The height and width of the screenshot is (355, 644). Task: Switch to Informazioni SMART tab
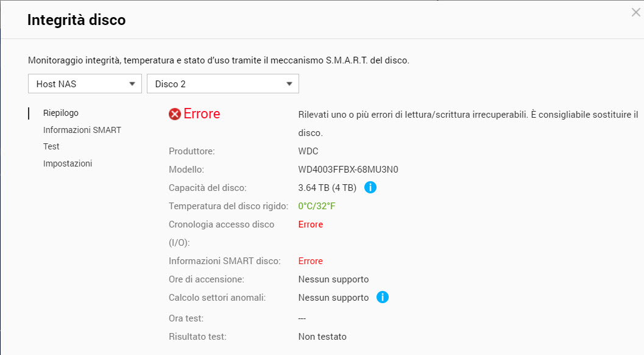point(82,130)
